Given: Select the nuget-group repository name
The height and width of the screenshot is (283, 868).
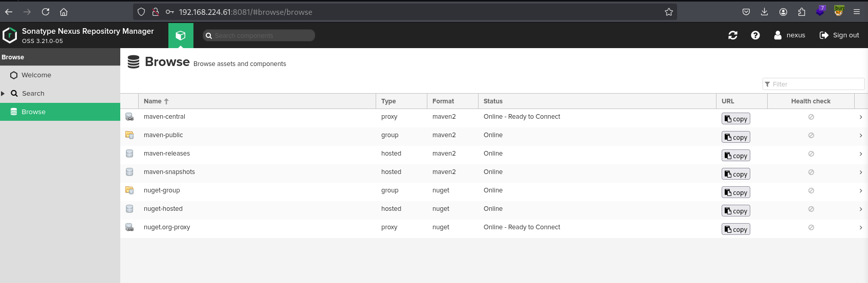Looking at the screenshot, I should point(162,190).
